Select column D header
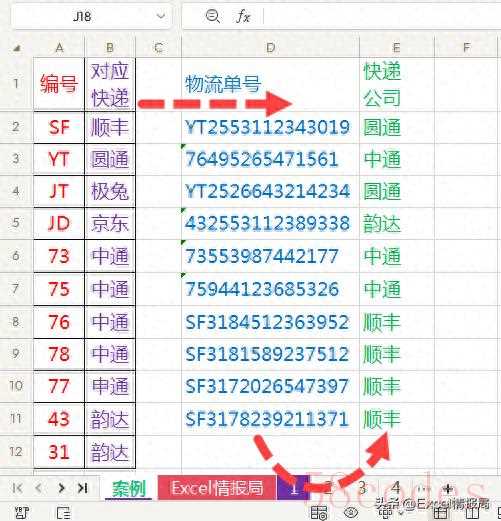The image size is (501, 521). click(x=270, y=48)
